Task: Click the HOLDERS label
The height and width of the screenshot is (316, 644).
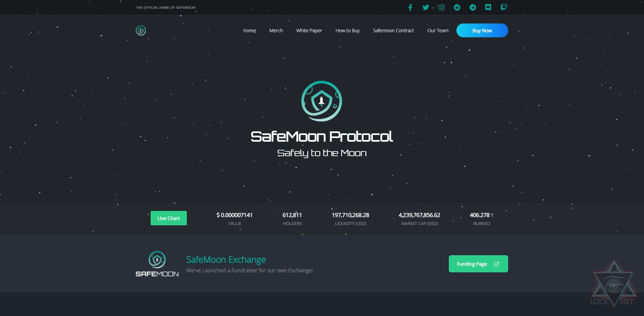Action: (292, 224)
